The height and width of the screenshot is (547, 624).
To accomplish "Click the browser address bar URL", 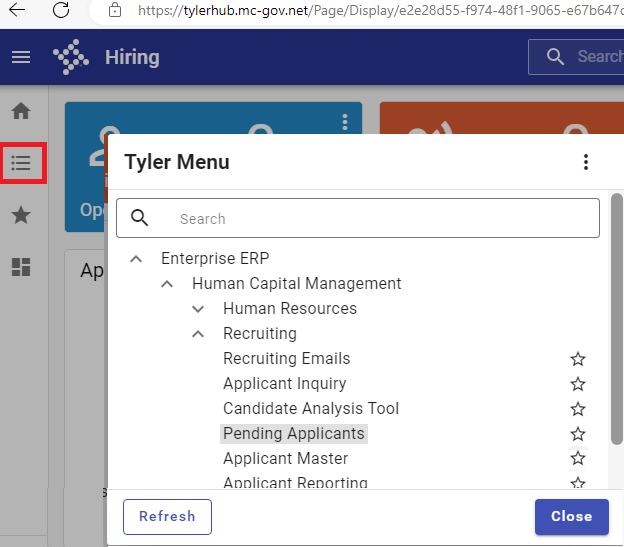I will (x=380, y=10).
